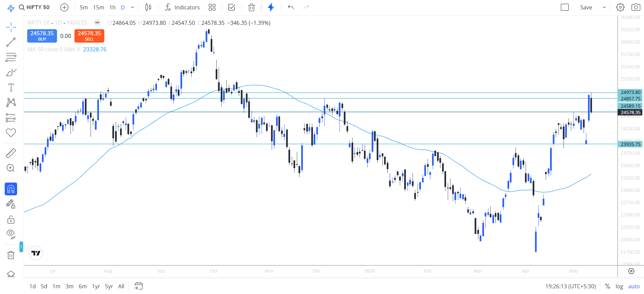Toggle stay in drawing mode pencil-lock
This screenshot has height=294, width=644.
(x=11, y=204)
